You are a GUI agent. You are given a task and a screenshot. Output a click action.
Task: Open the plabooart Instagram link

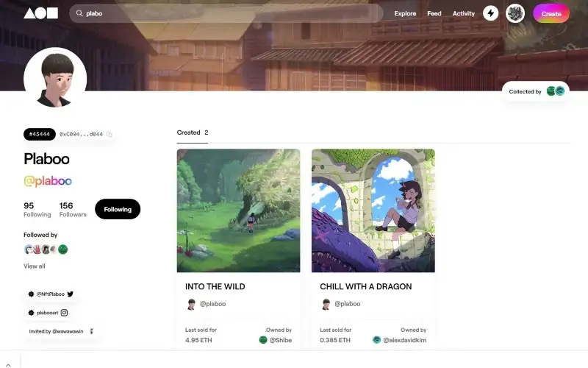click(x=48, y=313)
